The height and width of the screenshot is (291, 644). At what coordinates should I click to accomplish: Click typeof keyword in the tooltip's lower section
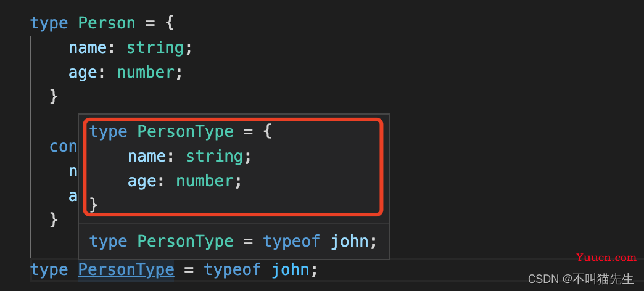(x=292, y=241)
